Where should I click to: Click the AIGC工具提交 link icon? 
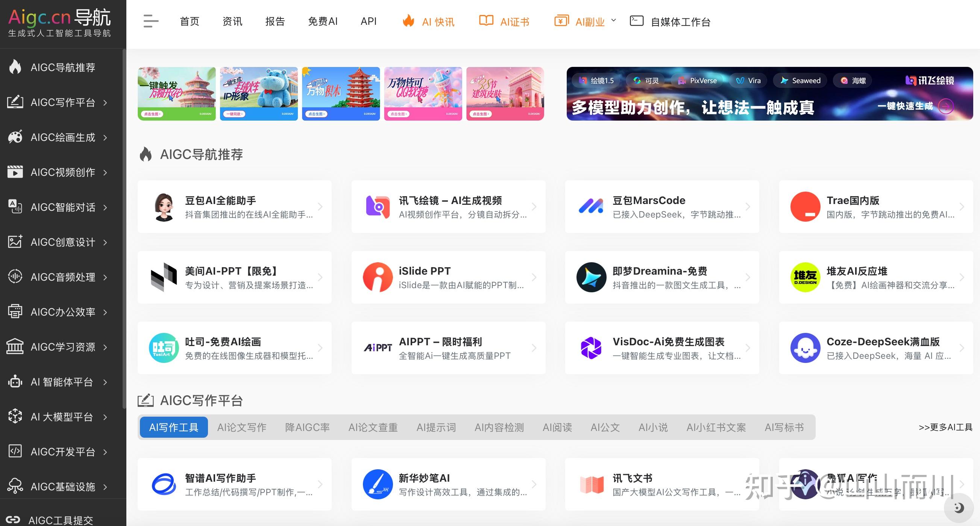[13, 519]
